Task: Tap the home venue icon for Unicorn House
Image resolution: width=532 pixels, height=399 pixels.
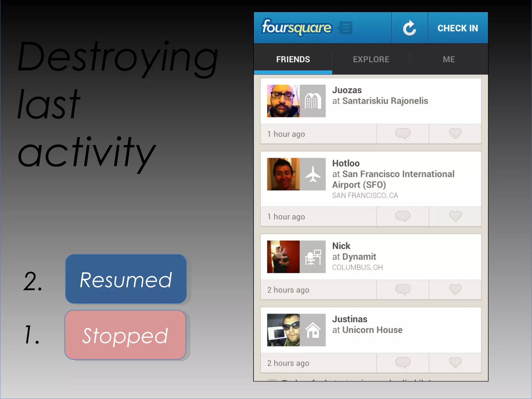Action: point(313,330)
